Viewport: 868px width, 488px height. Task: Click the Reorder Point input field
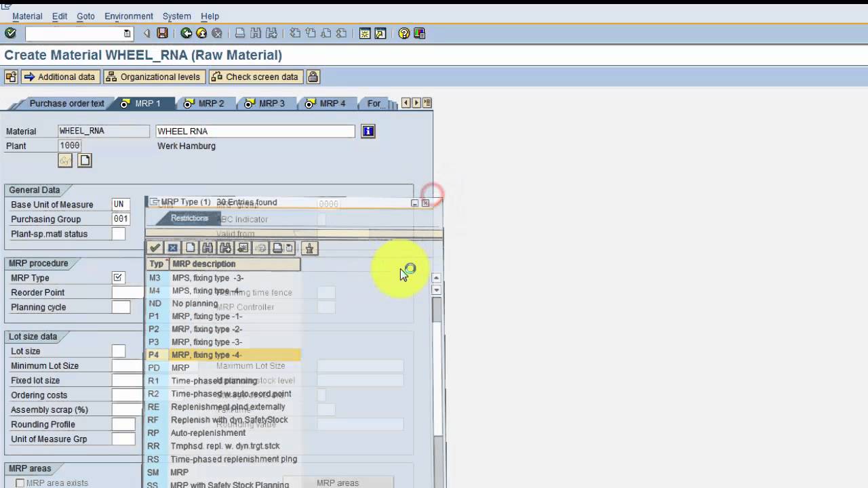[x=128, y=293]
